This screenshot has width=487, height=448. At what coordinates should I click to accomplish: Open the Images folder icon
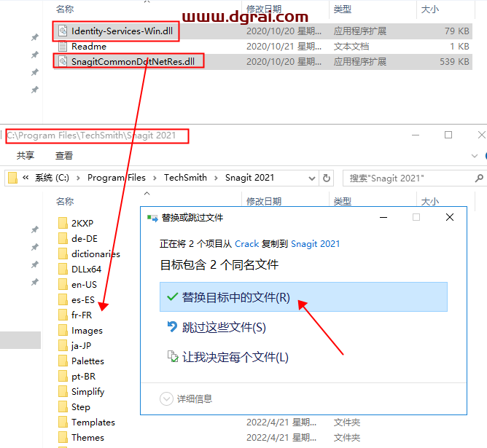(x=63, y=330)
